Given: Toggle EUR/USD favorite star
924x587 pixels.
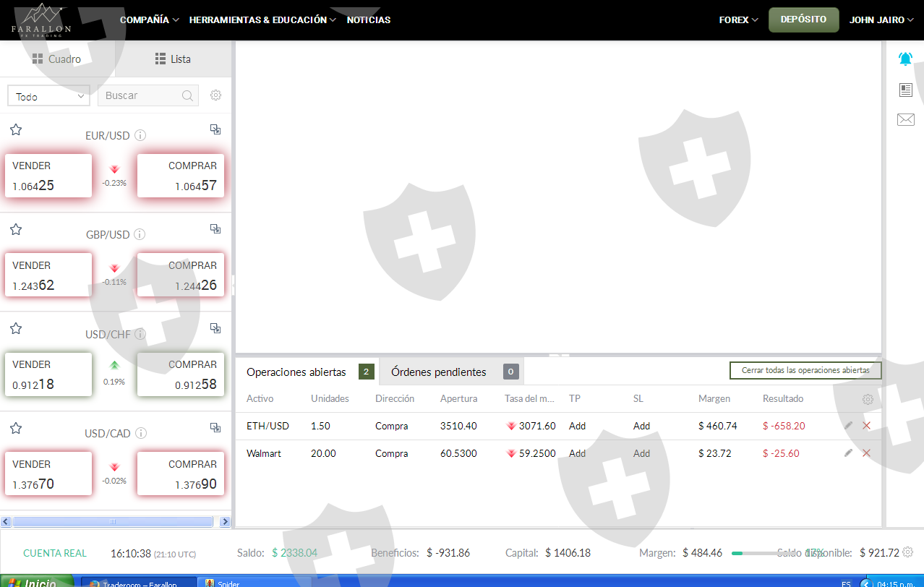Looking at the screenshot, I should coord(16,129).
